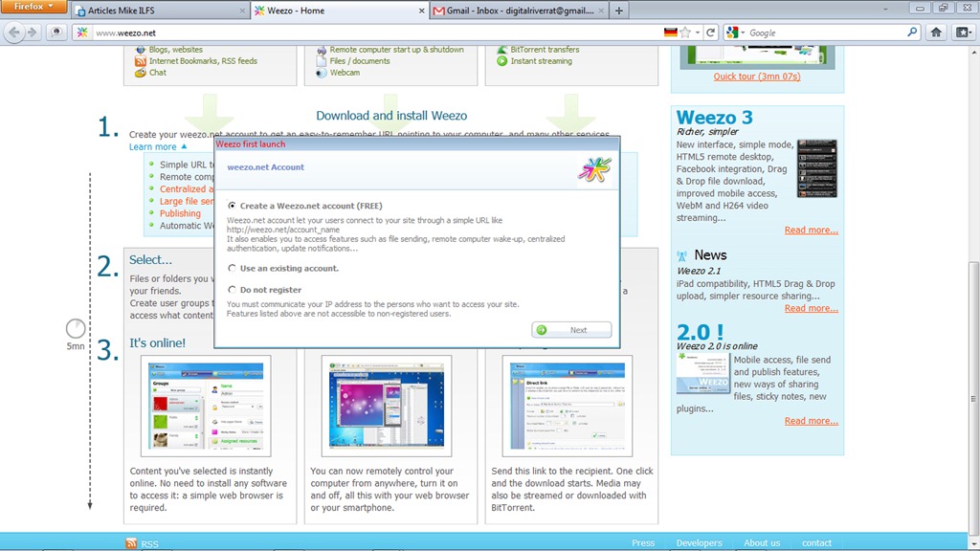Click the Next button in the dialog
The height and width of the screenshot is (551, 980).
pyautogui.click(x=571, y=330)
